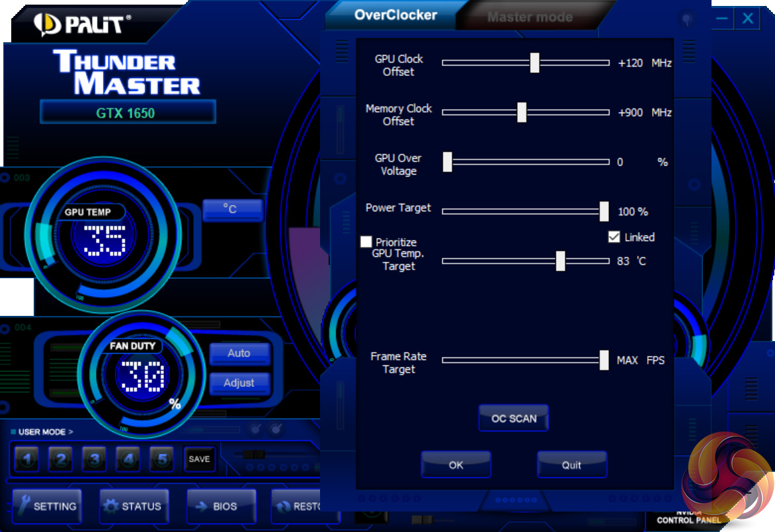Click the Palit logo
Viewport: 775px width, 532px height.
tap(82, 24)
